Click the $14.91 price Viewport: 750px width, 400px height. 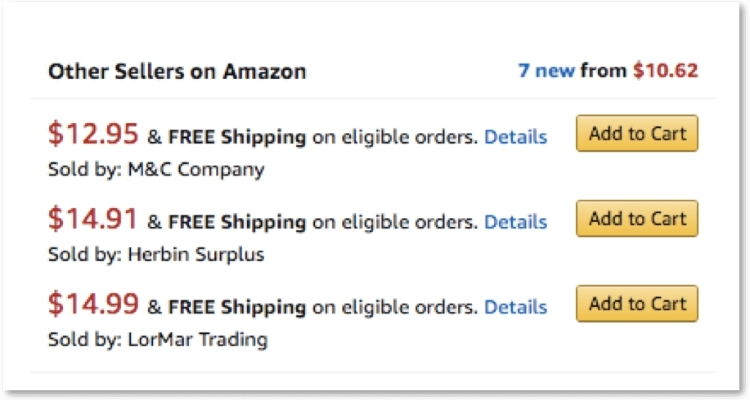(x=94, y=220)
